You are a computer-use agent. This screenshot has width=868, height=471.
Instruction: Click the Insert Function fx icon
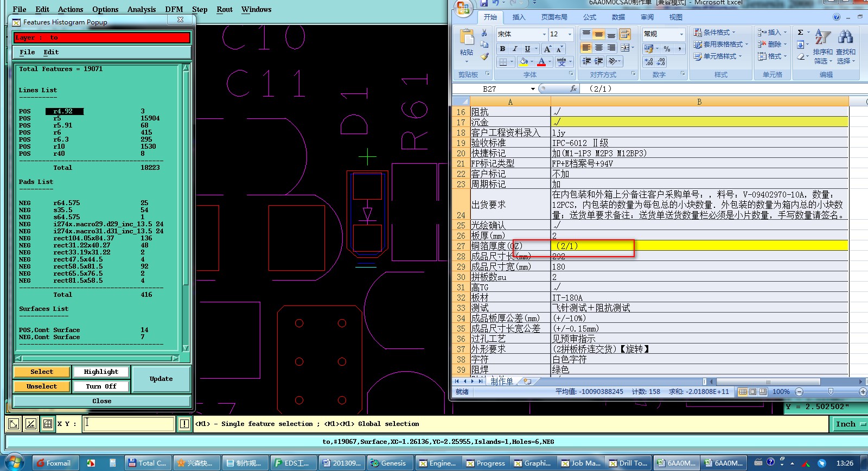tap(573, 88)
